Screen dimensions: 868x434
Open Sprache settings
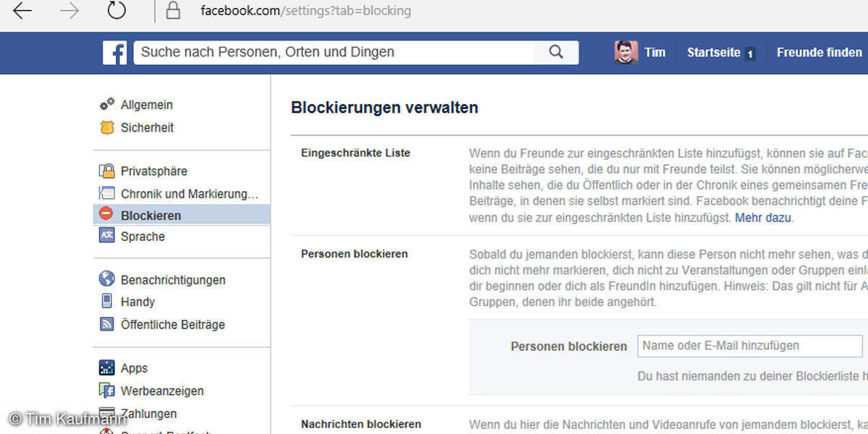pyautogui.click(x=142, y=237)
